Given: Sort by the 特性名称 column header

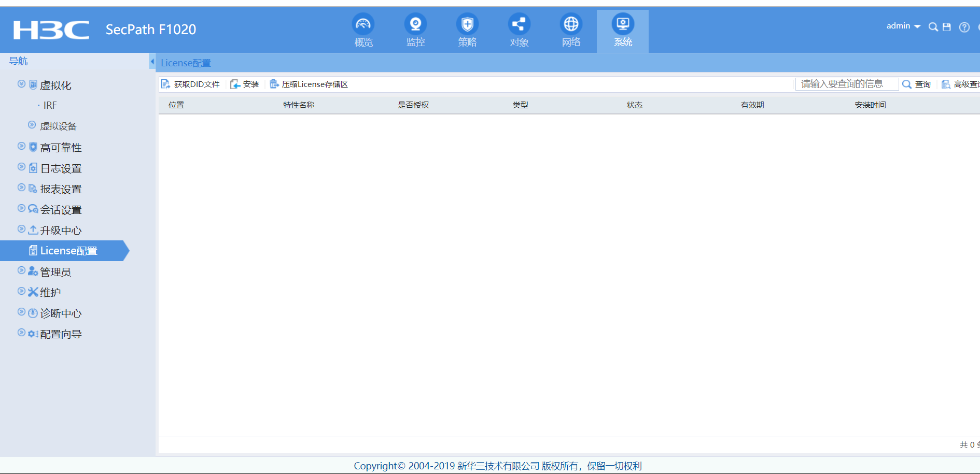Looking at the screenshot, I should tap(299, 105).
